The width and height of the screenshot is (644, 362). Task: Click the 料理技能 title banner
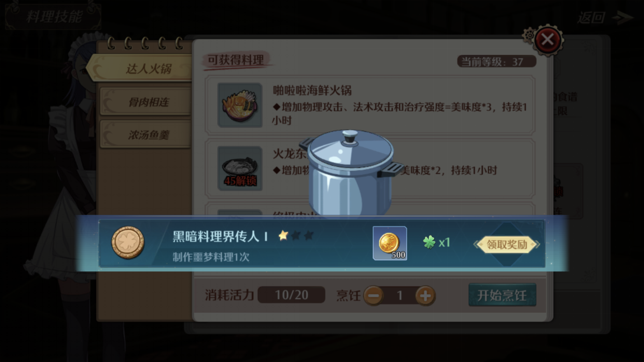tap(53, 17)
